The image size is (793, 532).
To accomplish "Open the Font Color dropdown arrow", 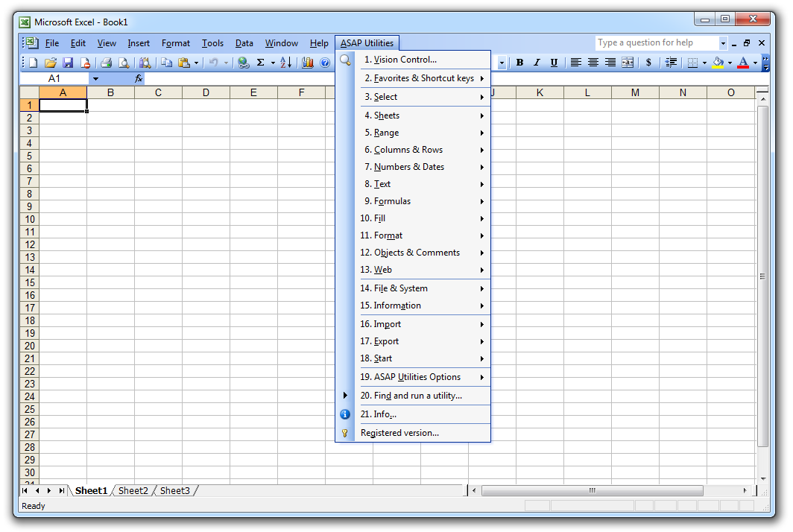I will [x=753, y=63].
